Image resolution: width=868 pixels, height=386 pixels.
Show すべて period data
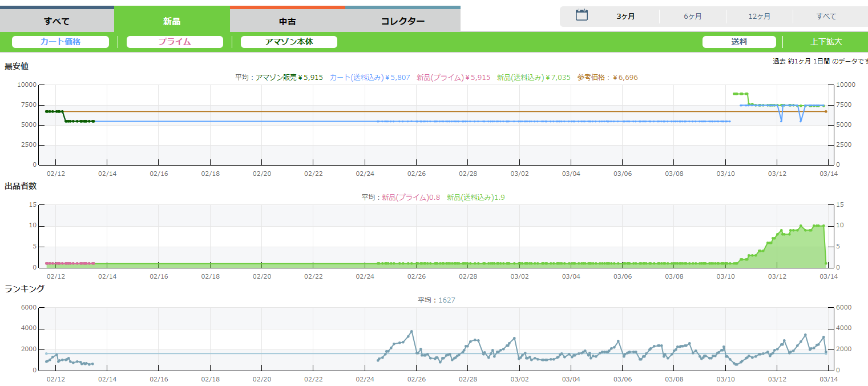(826, 17)
